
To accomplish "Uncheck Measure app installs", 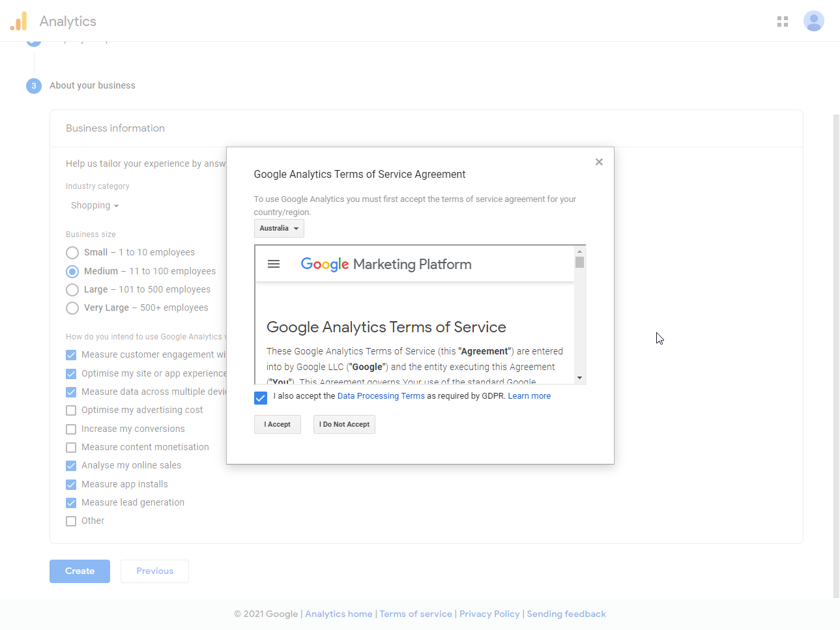I will (x=71, y=485).
